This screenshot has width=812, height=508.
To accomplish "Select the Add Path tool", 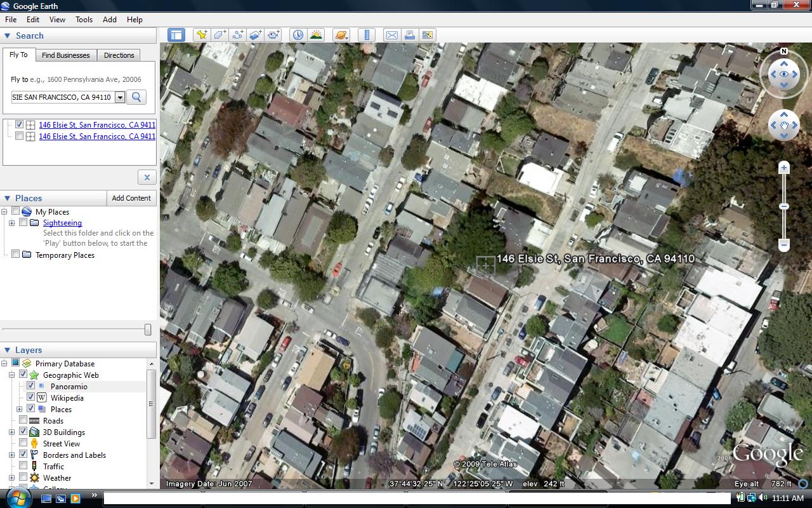I will (x=237, y=35).
